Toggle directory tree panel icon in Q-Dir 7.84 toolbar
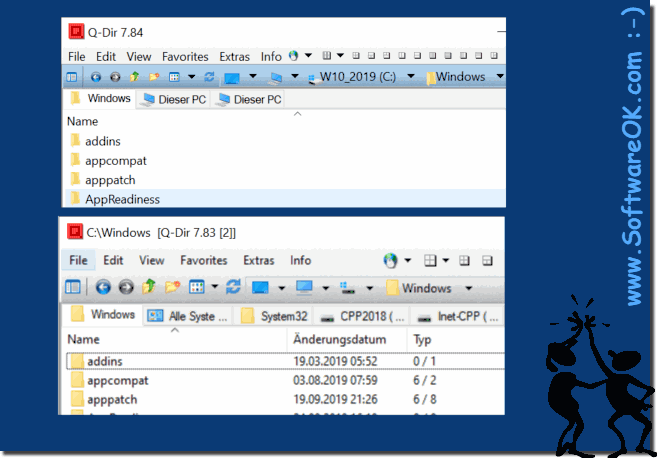657x458 pixels. tap(72, 77)
